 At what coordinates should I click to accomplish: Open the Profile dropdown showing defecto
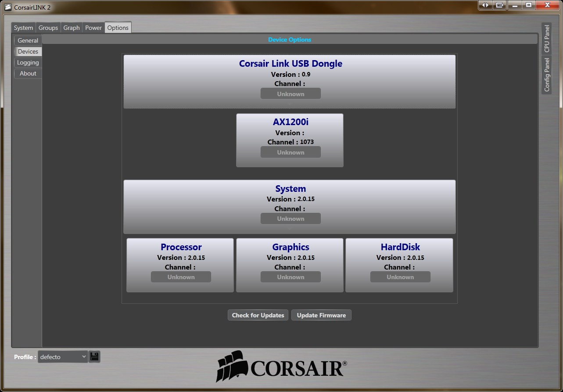click(x=63, y=357)
